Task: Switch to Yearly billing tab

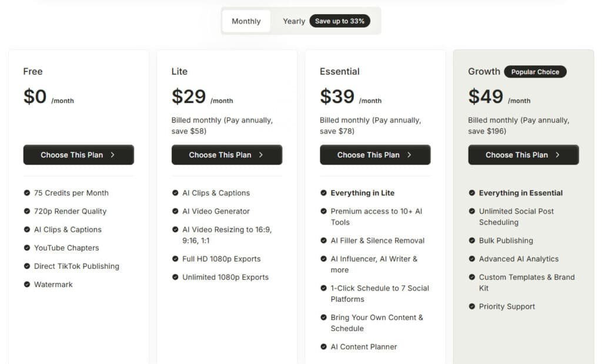Action: tap(293, 21)
